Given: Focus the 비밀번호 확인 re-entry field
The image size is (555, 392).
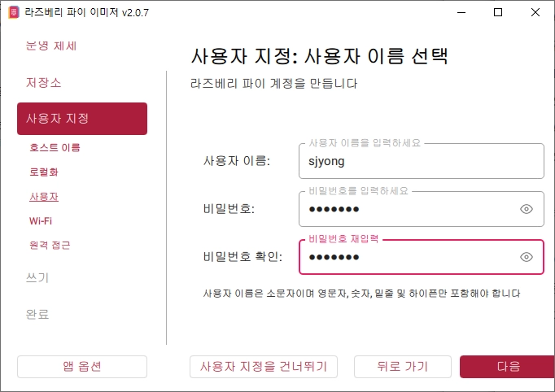Looking at the screenshot, I should coord(422,257).
